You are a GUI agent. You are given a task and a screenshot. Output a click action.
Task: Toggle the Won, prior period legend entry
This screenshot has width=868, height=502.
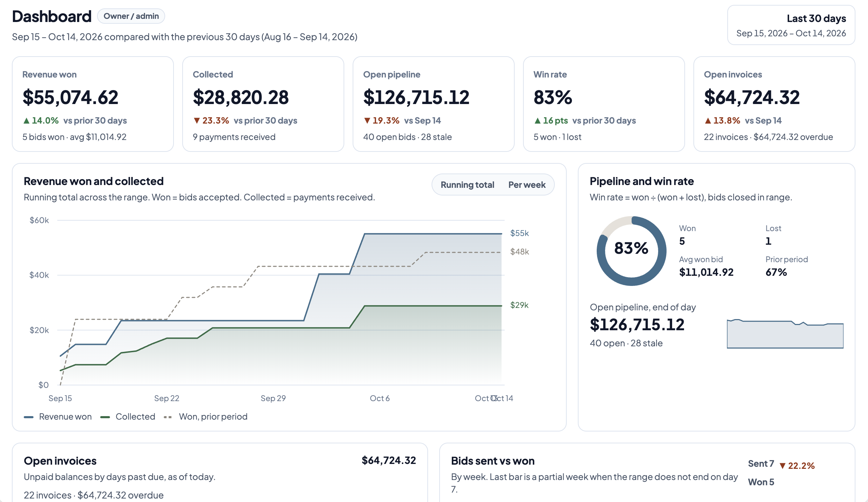[206, 417]
